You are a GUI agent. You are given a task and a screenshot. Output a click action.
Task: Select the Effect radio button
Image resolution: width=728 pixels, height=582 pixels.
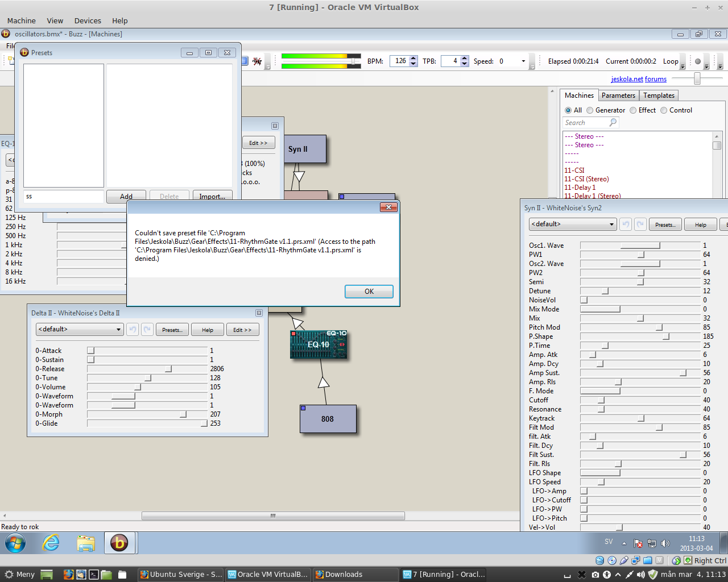click(633, 110)
